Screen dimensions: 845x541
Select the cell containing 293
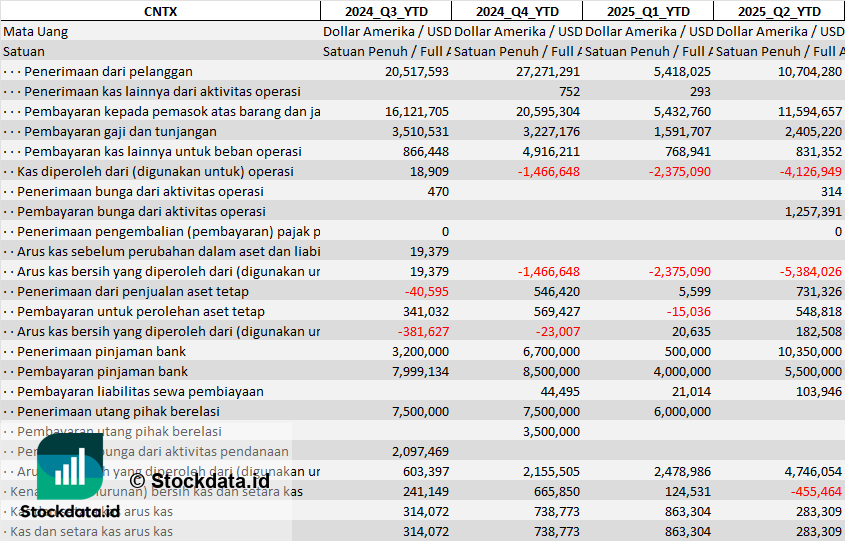(700, 92)
